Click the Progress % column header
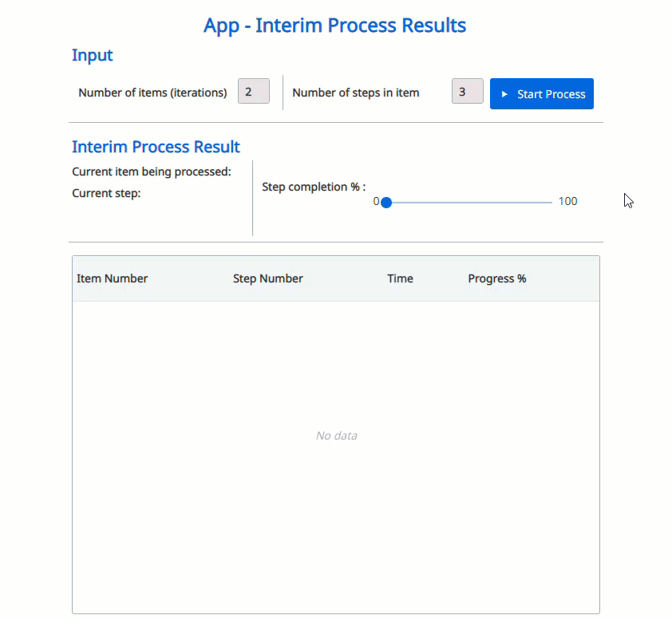Viewport: 672px width, 619px height. tap(497, 278)
